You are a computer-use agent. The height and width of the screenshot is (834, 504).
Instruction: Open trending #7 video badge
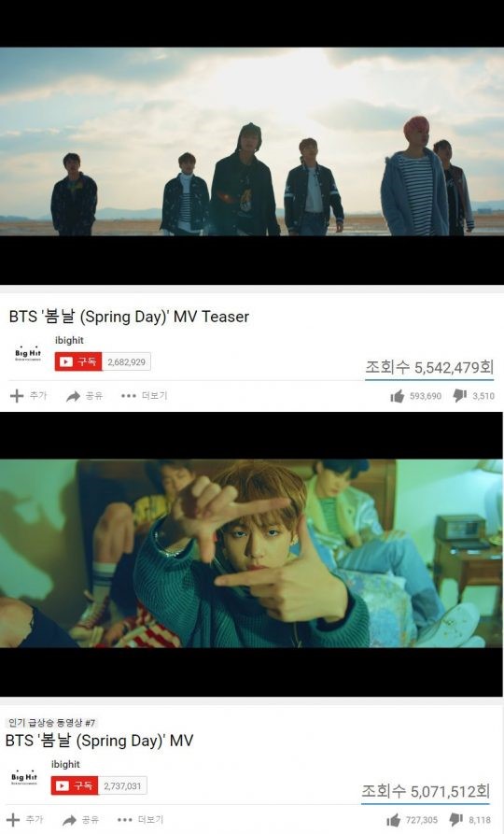51,723
